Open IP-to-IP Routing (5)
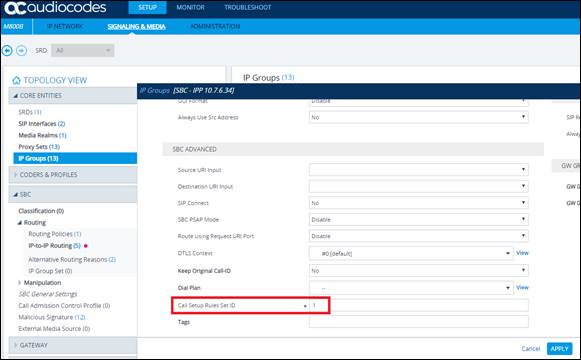581x360 pixels. coord(54,246)
